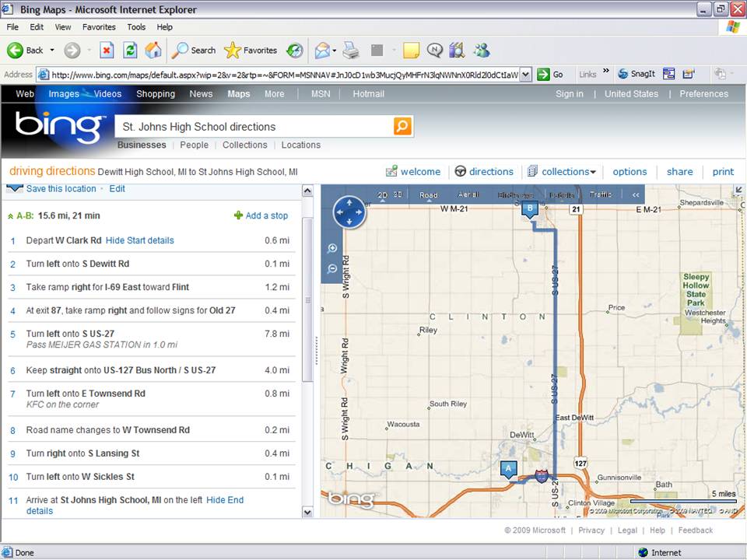Click the Bing search input field
The width and height of the screenshot is (747, 560).
pos(255,127)
